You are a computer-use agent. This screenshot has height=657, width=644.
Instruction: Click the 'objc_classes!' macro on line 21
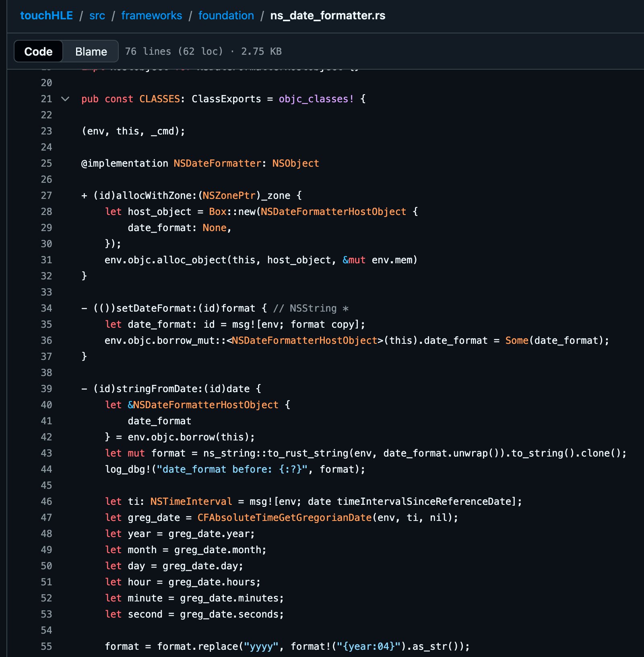[316, 99]
